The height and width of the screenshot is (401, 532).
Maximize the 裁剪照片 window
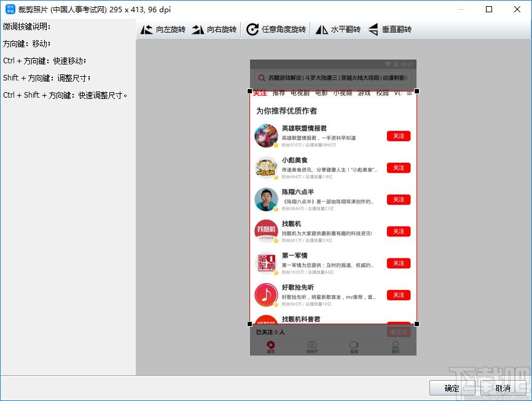(489, 9)
